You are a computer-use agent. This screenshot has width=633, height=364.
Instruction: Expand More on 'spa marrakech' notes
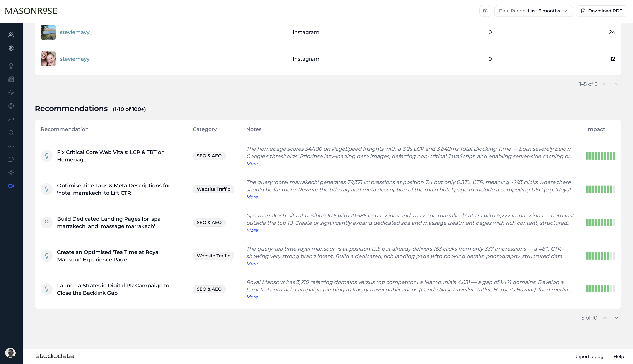click(252, 230)
